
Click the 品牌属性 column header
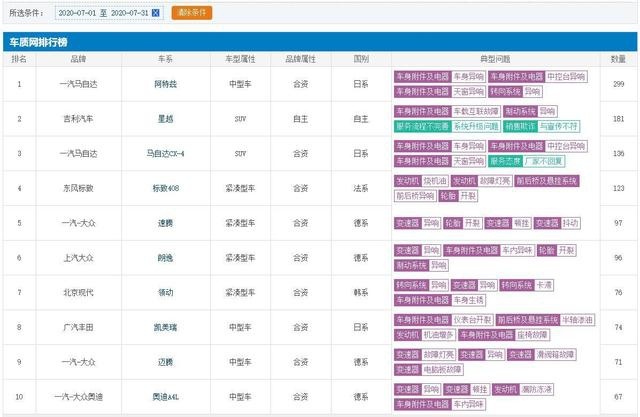tap(301, 59)
